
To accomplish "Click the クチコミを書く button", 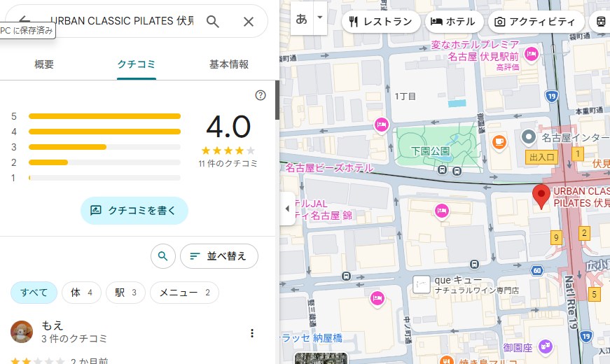I will pos(134,210).
